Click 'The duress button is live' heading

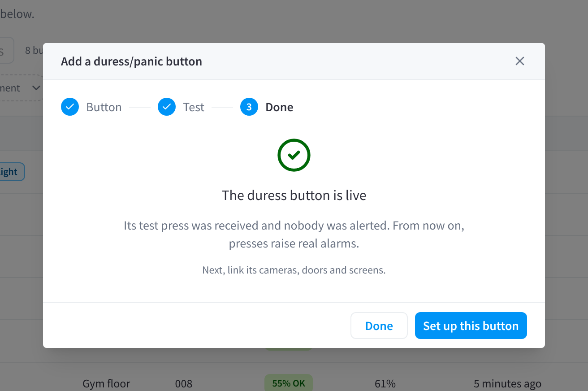pyautogui.click(x=294, y=195)
